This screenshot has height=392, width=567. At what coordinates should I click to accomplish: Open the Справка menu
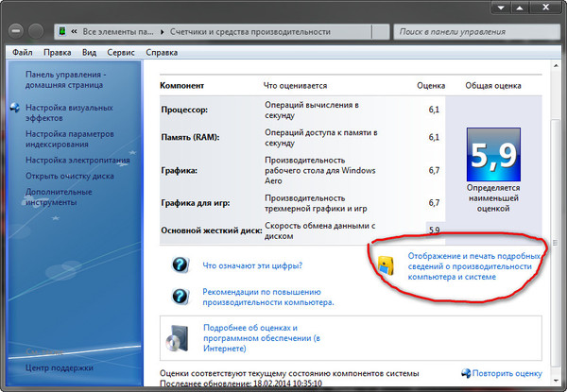coord(162,53)
